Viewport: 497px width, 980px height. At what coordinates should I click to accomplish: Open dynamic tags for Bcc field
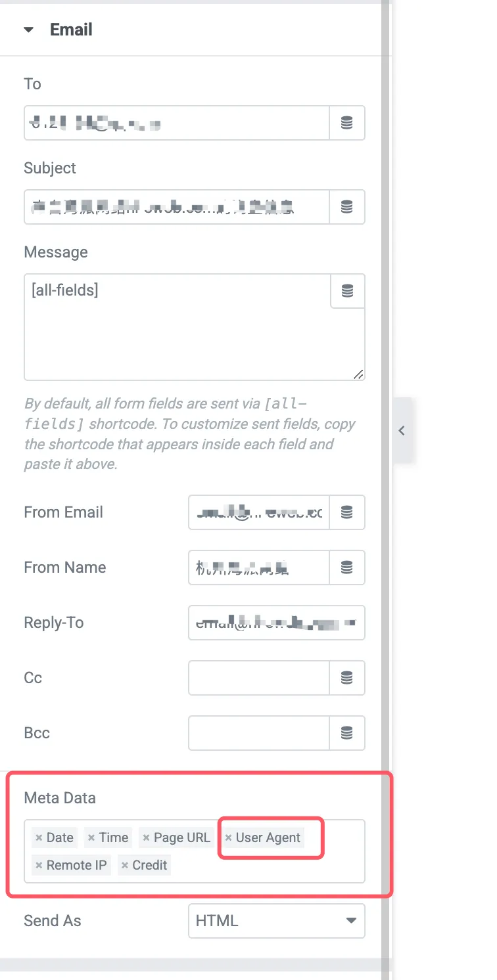pyautogui.click(x=346, y=733)
